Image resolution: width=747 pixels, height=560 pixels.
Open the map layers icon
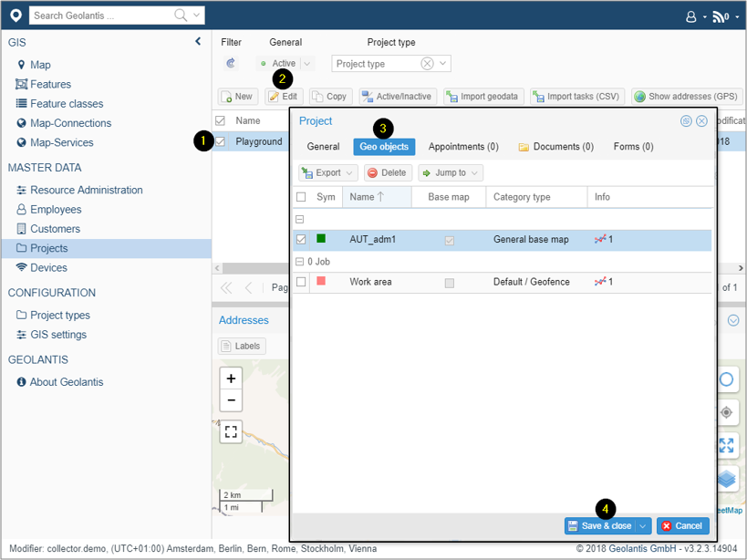pos(727,479)
